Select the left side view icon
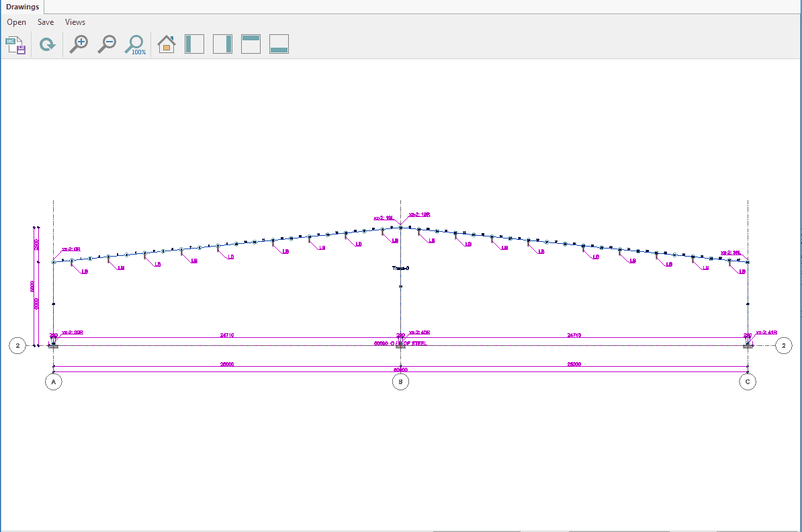Image resolution: width=802 pixels, height=532 pixels. tap(194, 45)
